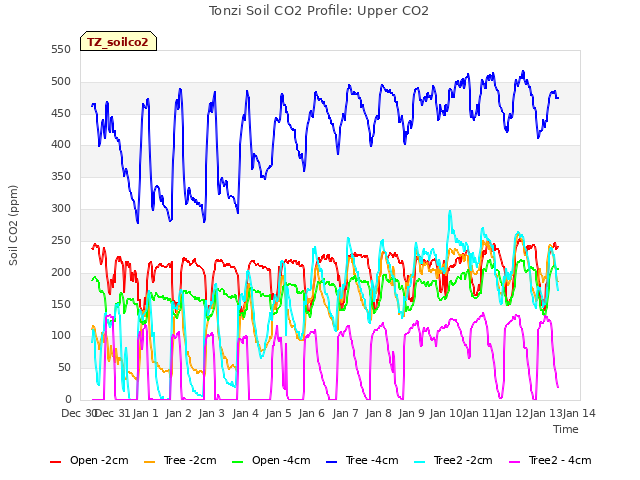Click the 'Jan 1' x-axis date label
The height and width of the screenshot is (480, 640).
(x=145, y=413)
